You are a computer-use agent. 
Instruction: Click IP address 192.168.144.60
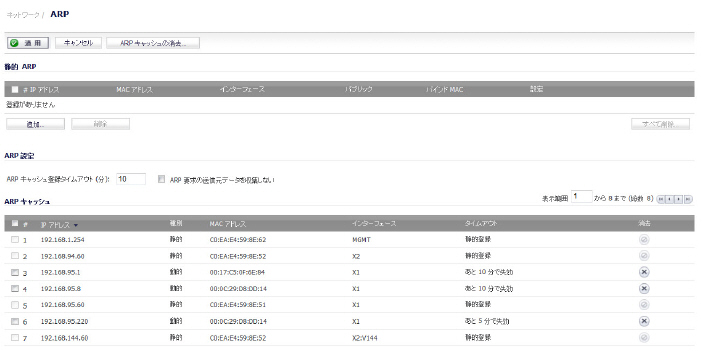64,338
